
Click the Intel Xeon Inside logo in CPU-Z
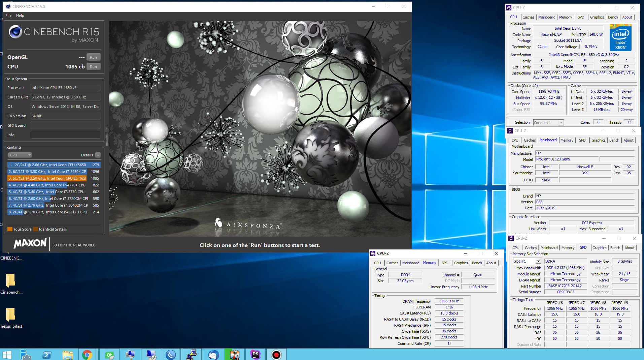pyautogui.click(x=620, y=37)
